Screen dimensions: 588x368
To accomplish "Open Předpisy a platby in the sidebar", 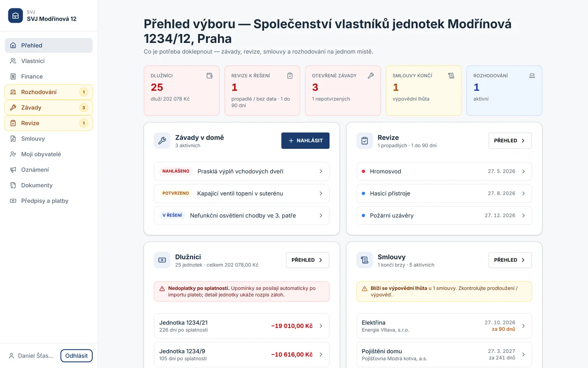I will coord(49,201).
